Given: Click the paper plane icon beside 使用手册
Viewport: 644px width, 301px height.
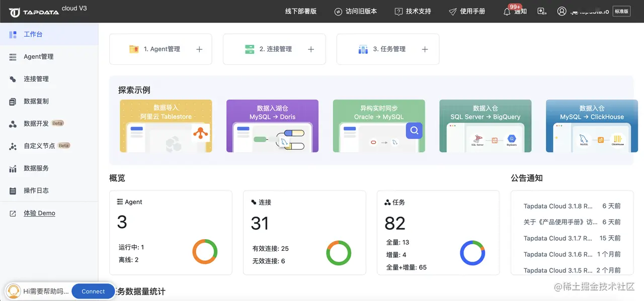Looking at the screenshot, I should click(x=453, y=11).
